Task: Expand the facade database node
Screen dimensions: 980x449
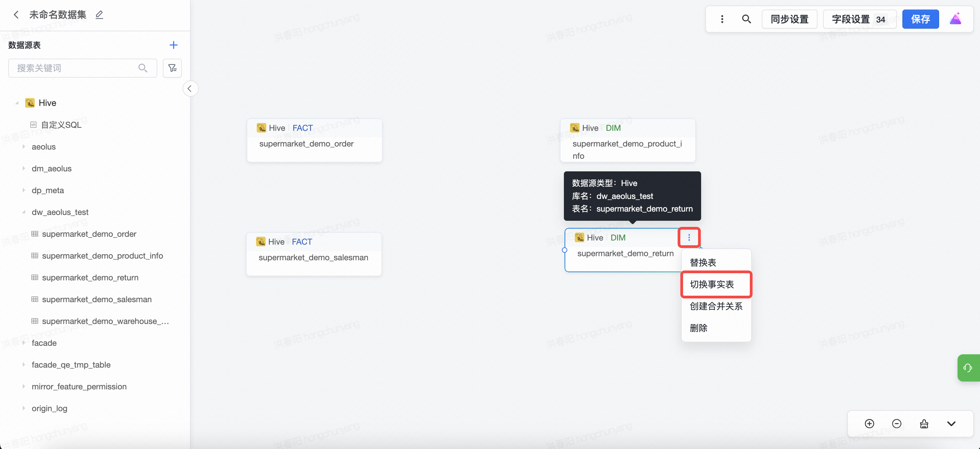Action: (x=24, y=343)
